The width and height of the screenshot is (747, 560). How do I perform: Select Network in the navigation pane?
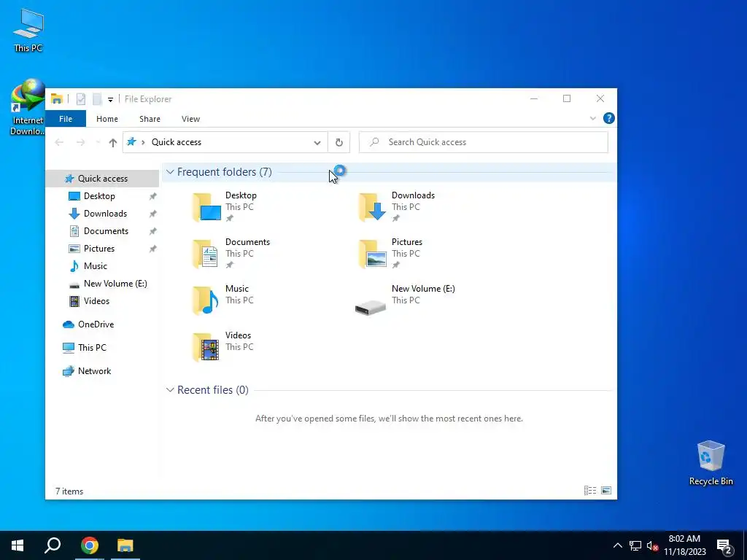point(94,371)
